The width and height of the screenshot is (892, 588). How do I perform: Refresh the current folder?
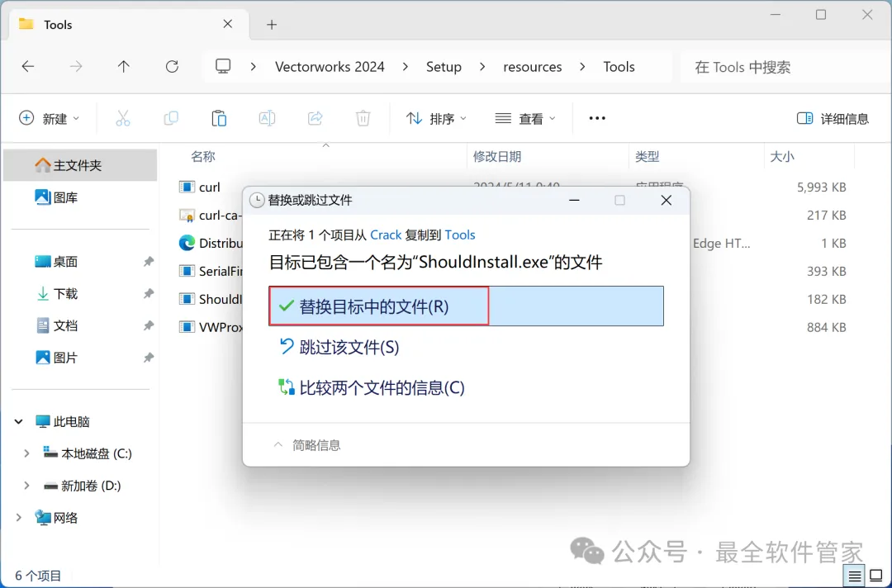tap(172, 67)
